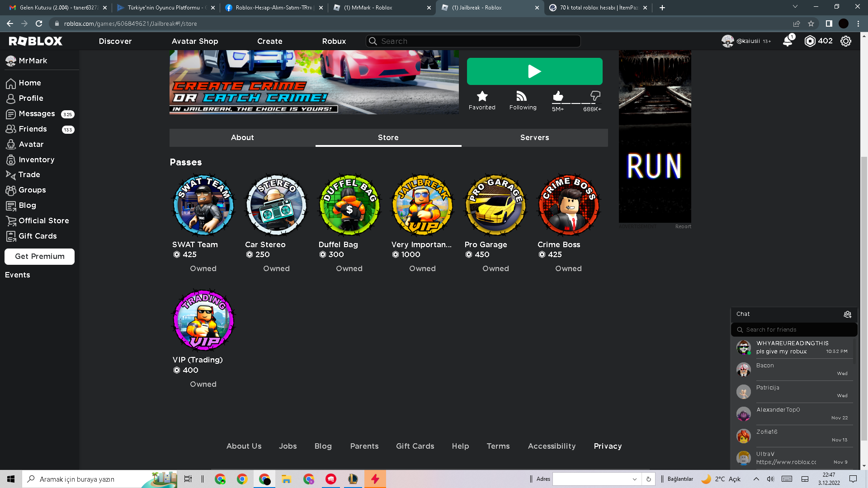
Task: Open the Pro Garage pass badge
Action: click(x=496, y=205)
